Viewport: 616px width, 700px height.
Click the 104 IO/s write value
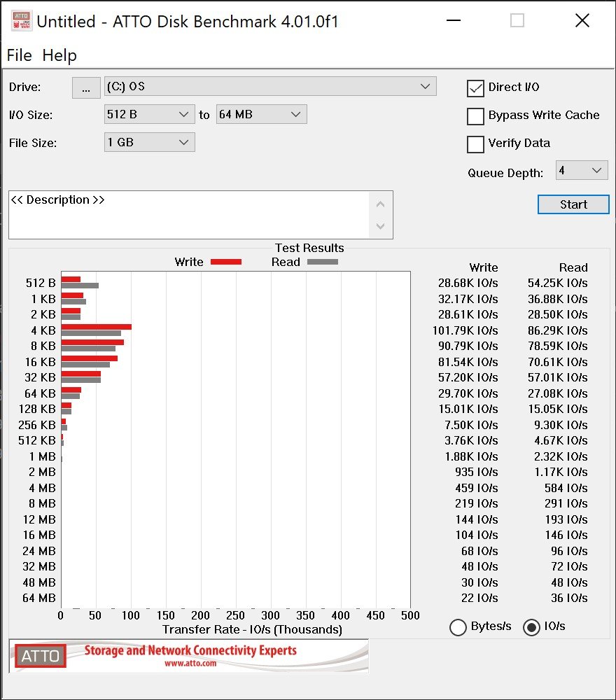(x=476, y=535)
